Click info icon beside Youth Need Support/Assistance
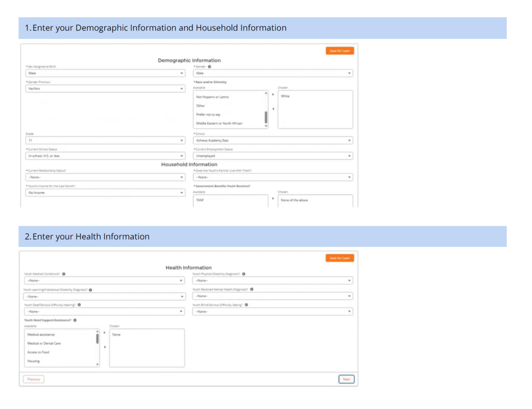Viewport: 532px width, 409px height. (x=75, y=320)
